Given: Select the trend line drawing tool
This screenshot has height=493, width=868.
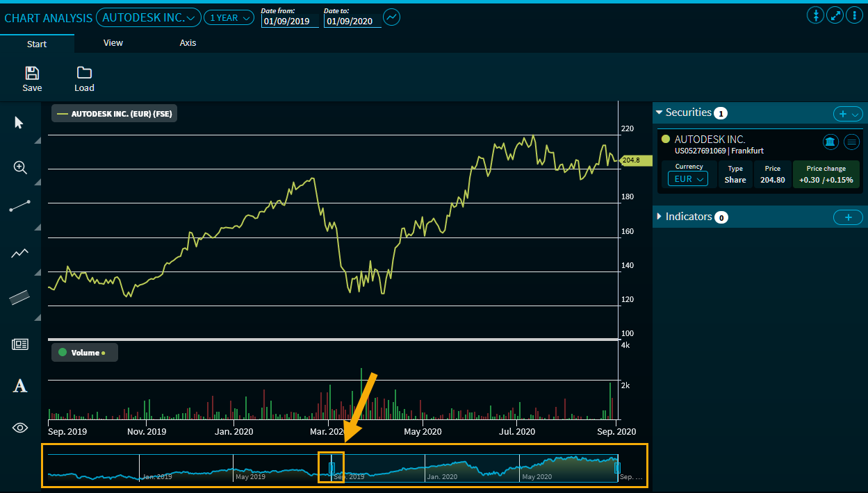Looking at the screenshot, I should pos(20,206).
